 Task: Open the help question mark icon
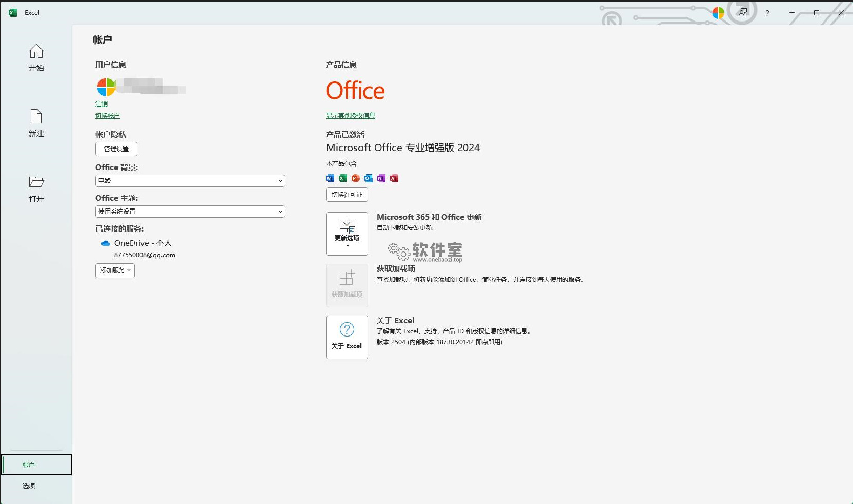767,13
